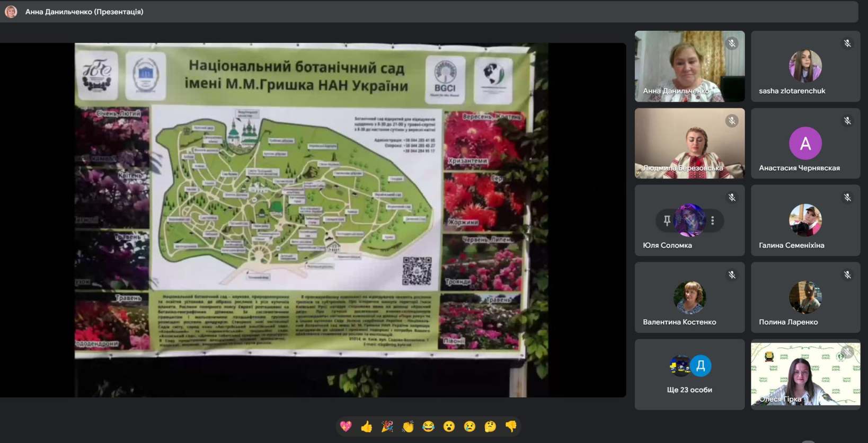Click muted mic icon on Анна Данильченко tile
This screenshot has width=868, height=443.
tap(732, 43)
